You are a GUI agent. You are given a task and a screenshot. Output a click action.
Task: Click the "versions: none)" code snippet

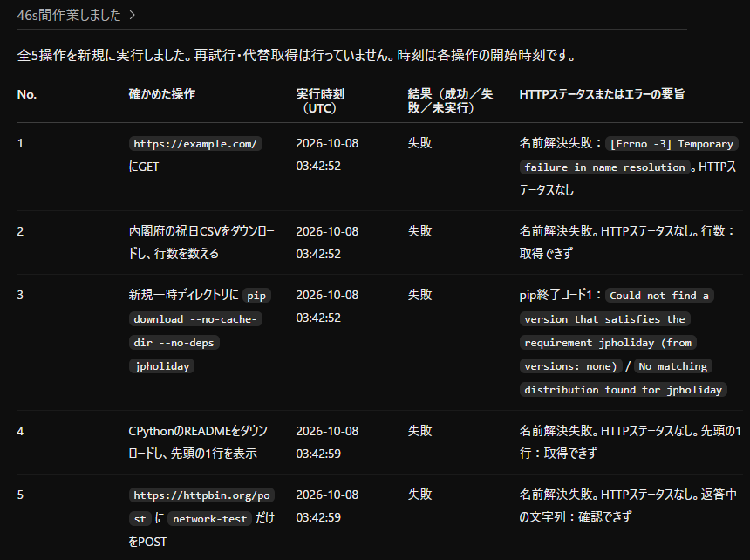(x=570, y=366)
